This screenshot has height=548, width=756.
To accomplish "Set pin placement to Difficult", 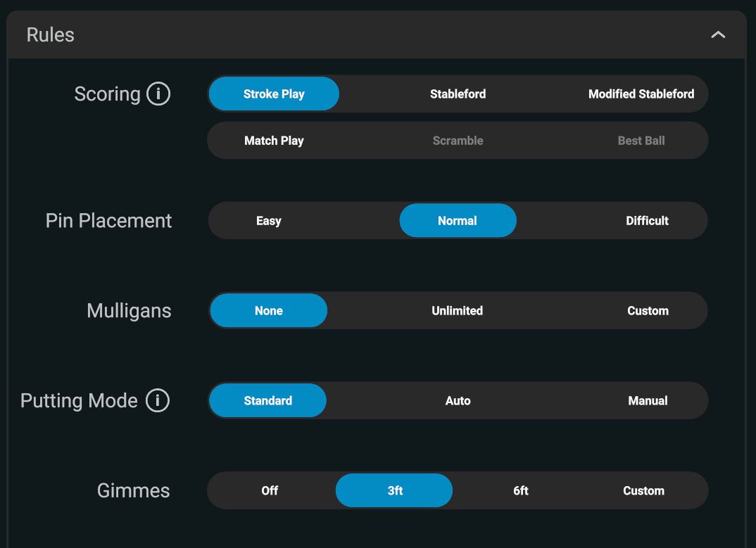I will pyautogui.click(x=647, y=221).
